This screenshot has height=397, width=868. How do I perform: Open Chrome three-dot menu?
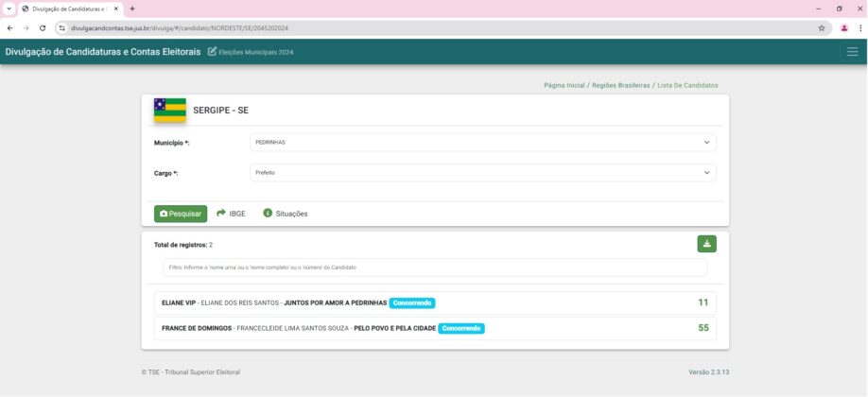click(x=860, y=27)
